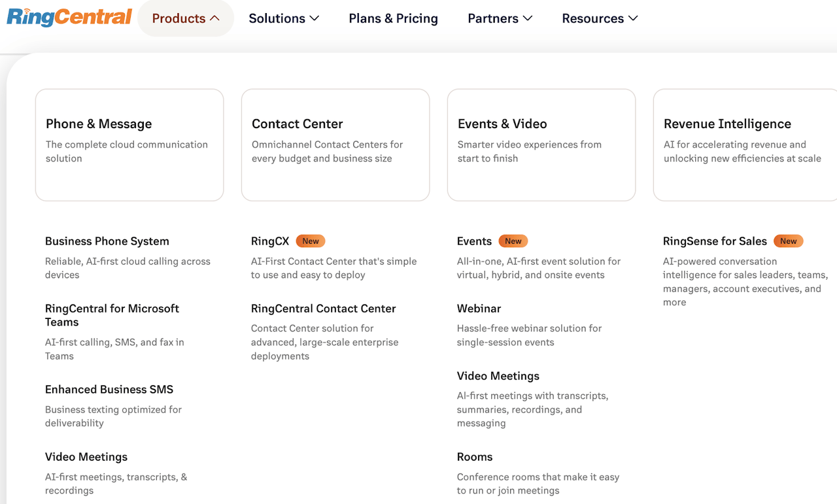Image resolution: width=837 pixels, height=504 pixels.
Task: Open the Webinar product link
Action: [x=479, y=309]
